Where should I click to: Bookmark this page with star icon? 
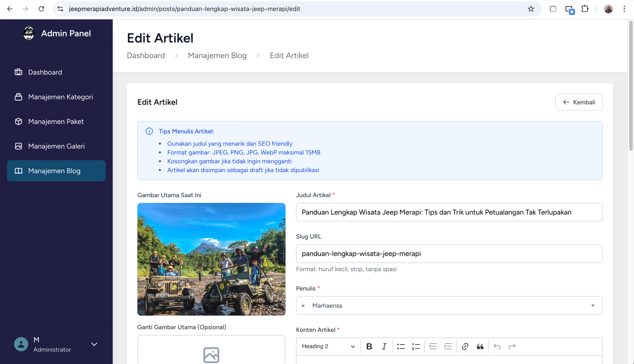(531, 9)
